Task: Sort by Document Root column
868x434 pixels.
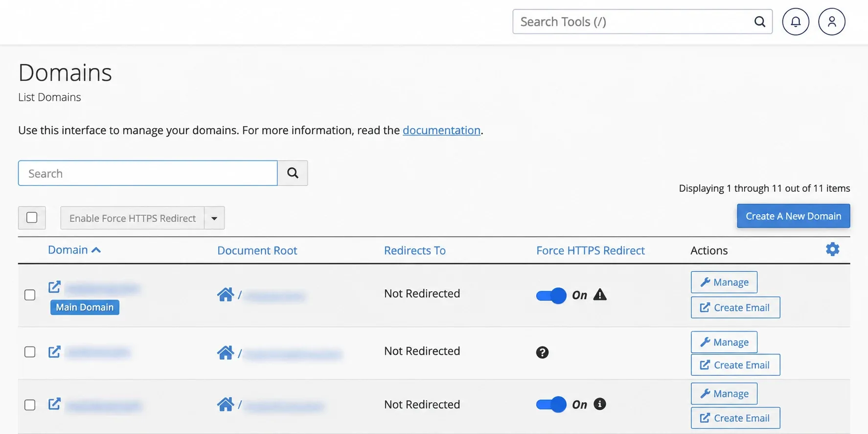Action: point(257,251)
